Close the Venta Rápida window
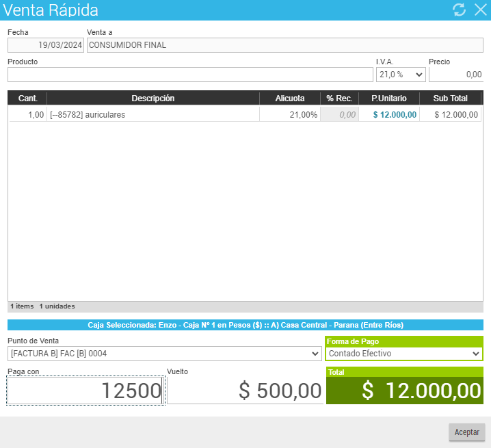 480,10
